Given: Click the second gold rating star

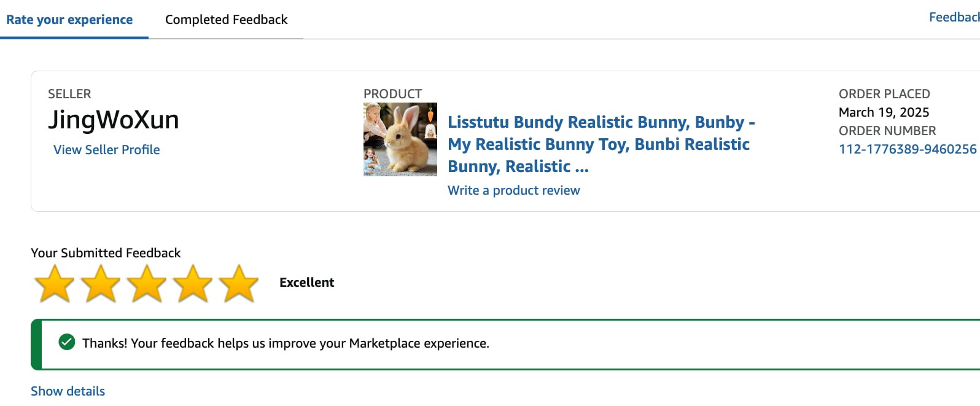Looking at the screenshot, I should pos(101,284).
